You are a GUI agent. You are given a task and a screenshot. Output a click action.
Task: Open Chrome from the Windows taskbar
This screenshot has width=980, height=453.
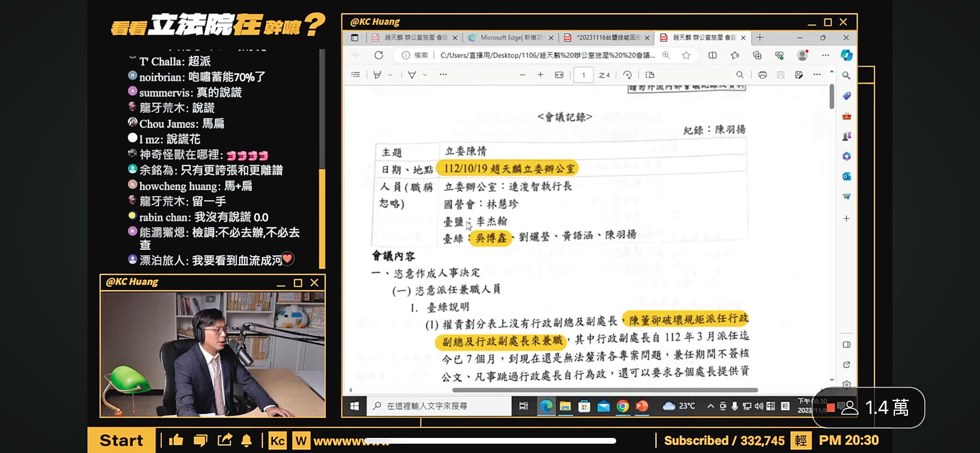coord(622,406)
